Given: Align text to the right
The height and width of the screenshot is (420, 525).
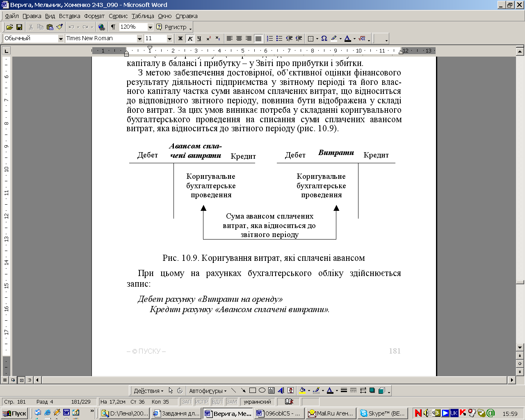Looking at the screenshot, I should click(x=249, y=39).
